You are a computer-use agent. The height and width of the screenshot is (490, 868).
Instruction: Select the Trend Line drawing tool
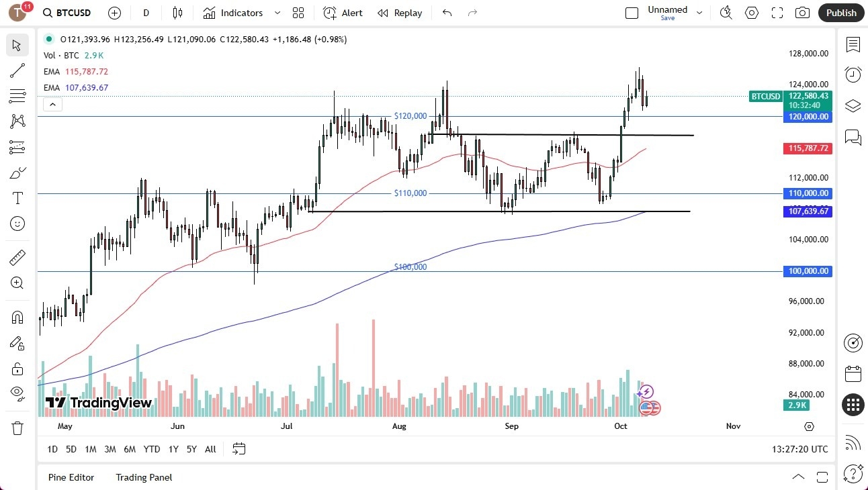[x=17, y=70]
